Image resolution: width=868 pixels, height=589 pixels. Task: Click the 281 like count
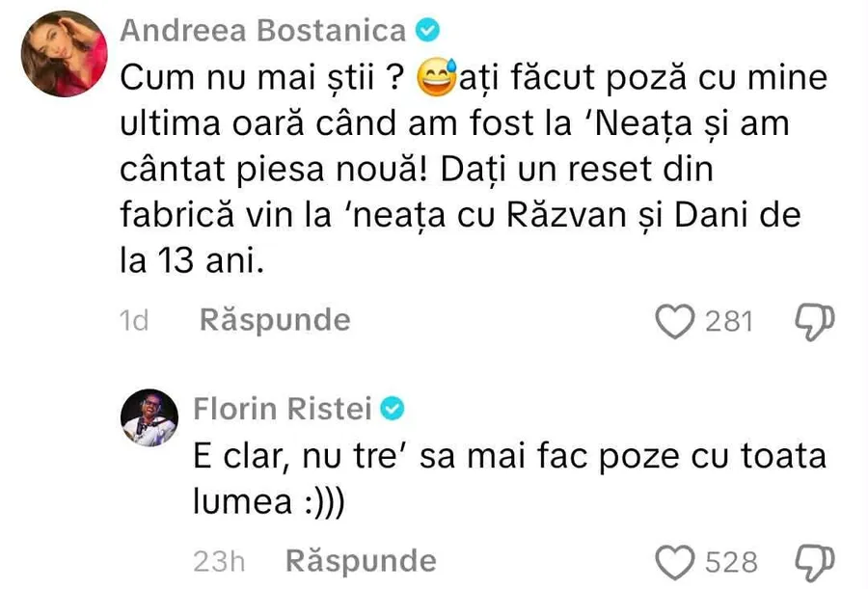[x=729, y=321]
